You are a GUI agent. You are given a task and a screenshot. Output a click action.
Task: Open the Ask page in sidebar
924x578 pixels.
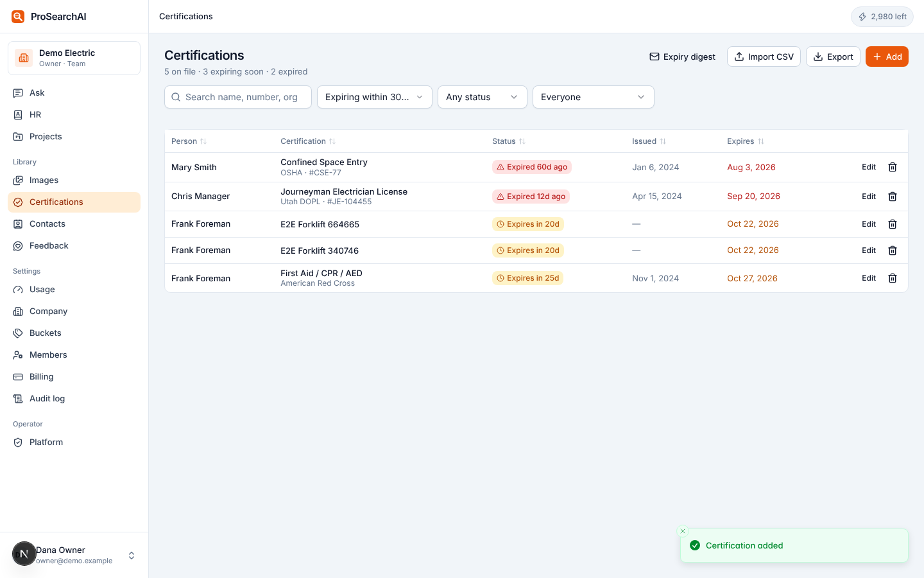click(x=74, y=93)
